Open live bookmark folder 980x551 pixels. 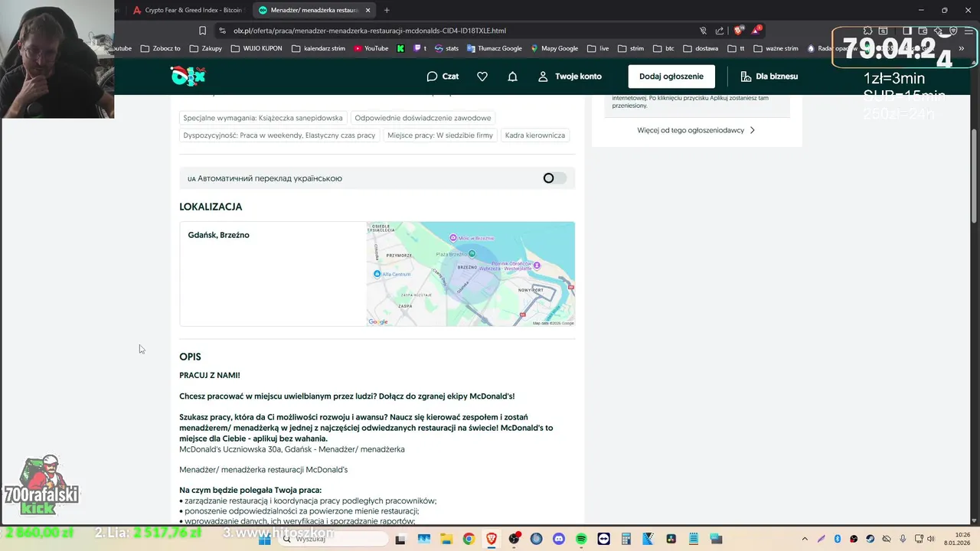tap(598, 48)
